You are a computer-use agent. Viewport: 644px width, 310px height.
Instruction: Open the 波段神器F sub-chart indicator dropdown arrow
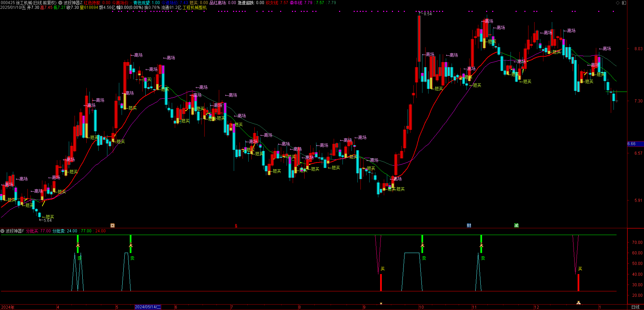pyautogui.click(x=3, y=231)
